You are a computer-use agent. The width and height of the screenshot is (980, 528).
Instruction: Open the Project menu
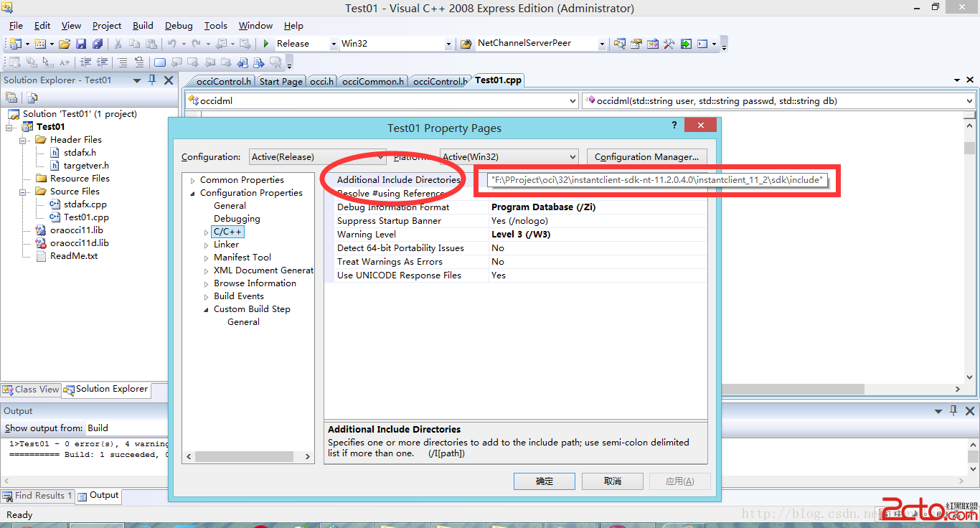[107, 25]
